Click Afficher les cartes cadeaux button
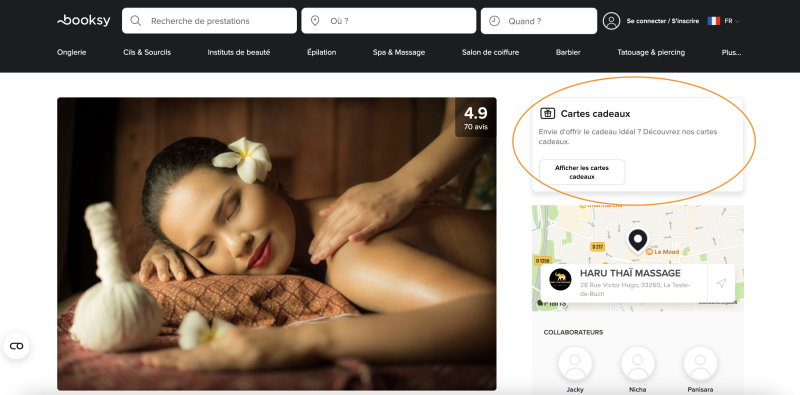 click(582, 172)
